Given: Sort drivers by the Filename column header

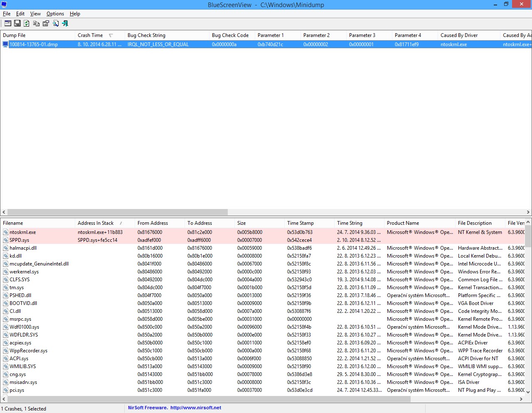Looking at the screenshot, I should 38,223.
